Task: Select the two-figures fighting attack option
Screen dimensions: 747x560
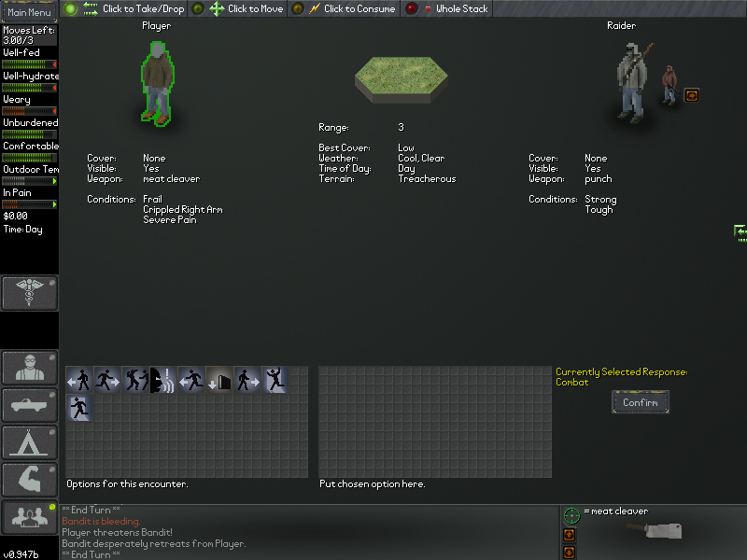Action: 135,380
